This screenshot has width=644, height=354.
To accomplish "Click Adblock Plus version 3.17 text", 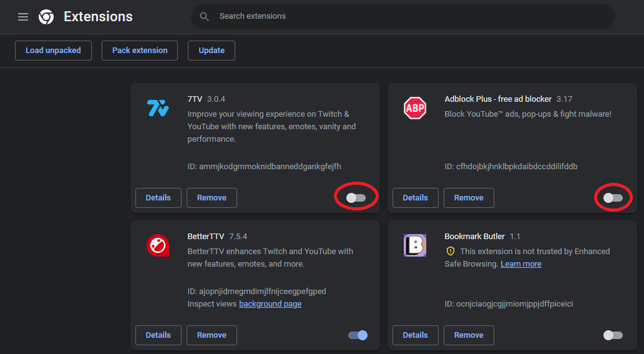I will [564, 99].
